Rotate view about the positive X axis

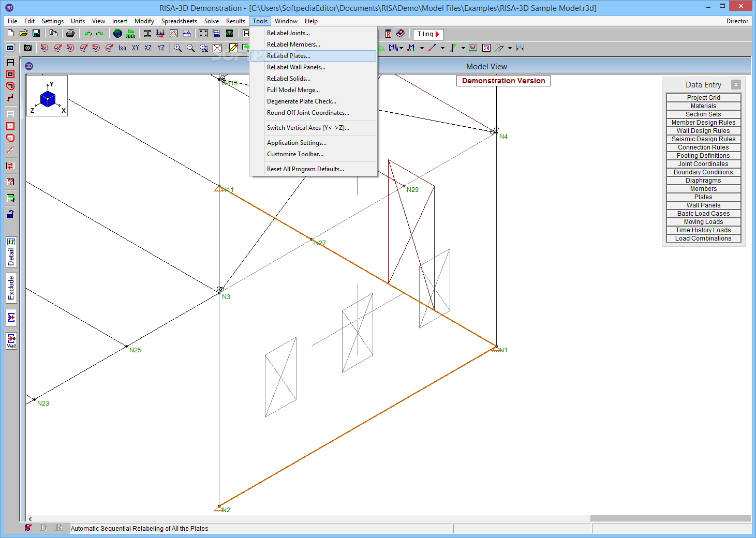(x=45, y=48)
